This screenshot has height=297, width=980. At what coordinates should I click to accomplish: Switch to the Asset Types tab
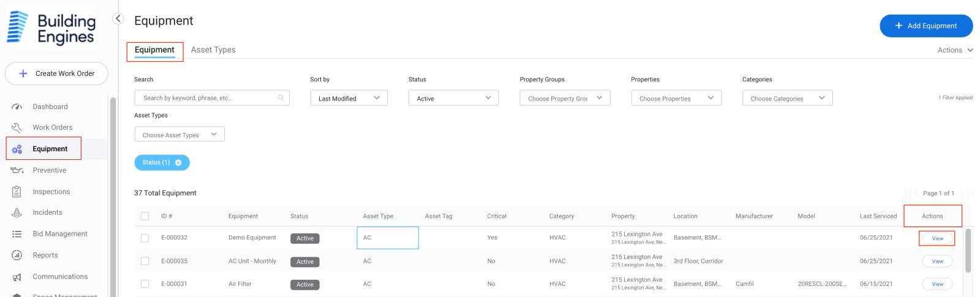(213, 50)
